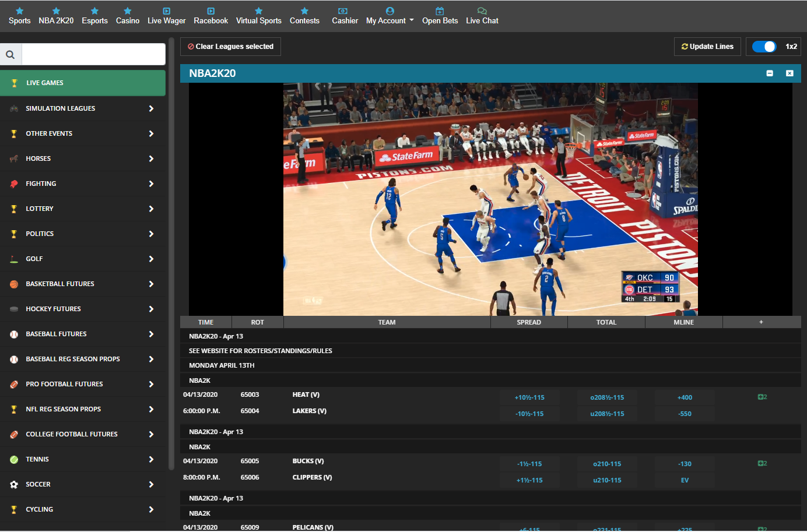Select Soccer category label
This screenshot has width=807, height=532.
click(x=38, y=484)
